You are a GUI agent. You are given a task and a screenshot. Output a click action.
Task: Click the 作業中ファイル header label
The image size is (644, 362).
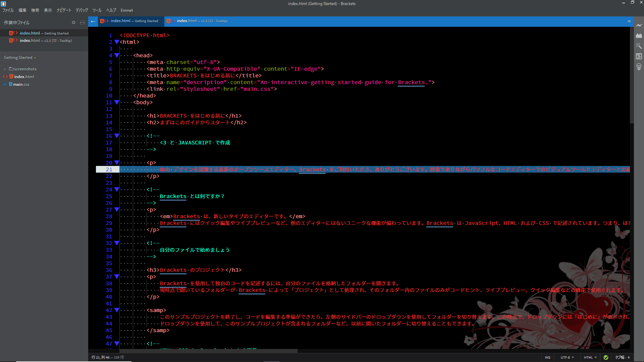point(17,22)
